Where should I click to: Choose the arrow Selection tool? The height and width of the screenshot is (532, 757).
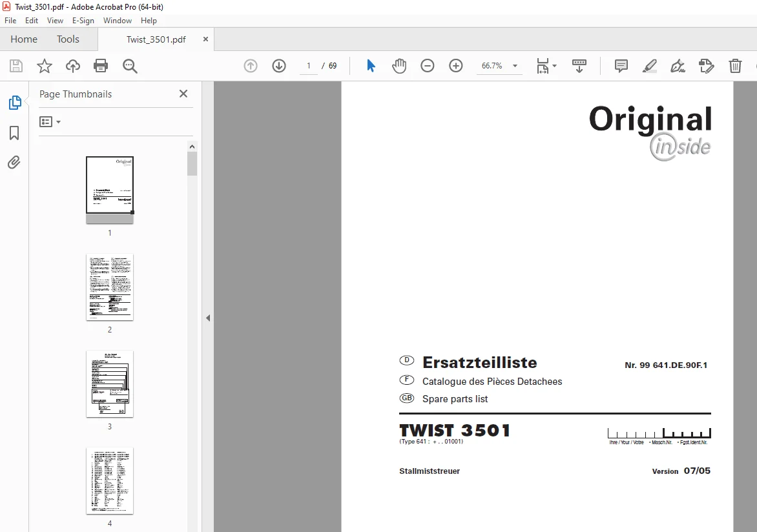[x=371, y=66]
